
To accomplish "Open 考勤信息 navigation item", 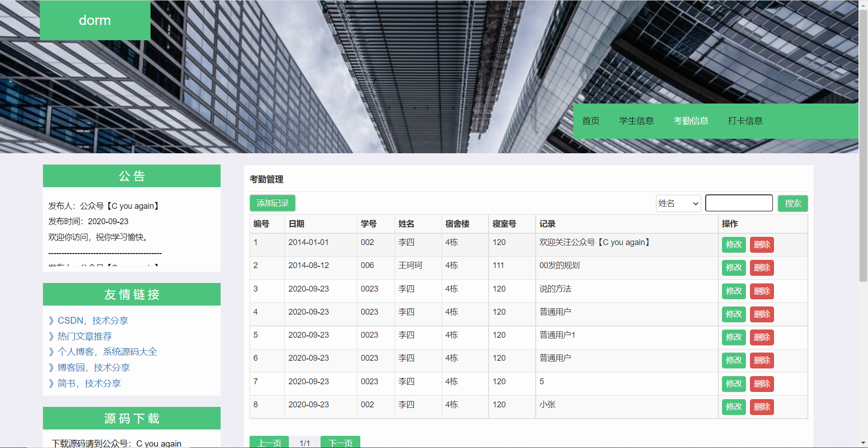I will click(x=691, y=121).
